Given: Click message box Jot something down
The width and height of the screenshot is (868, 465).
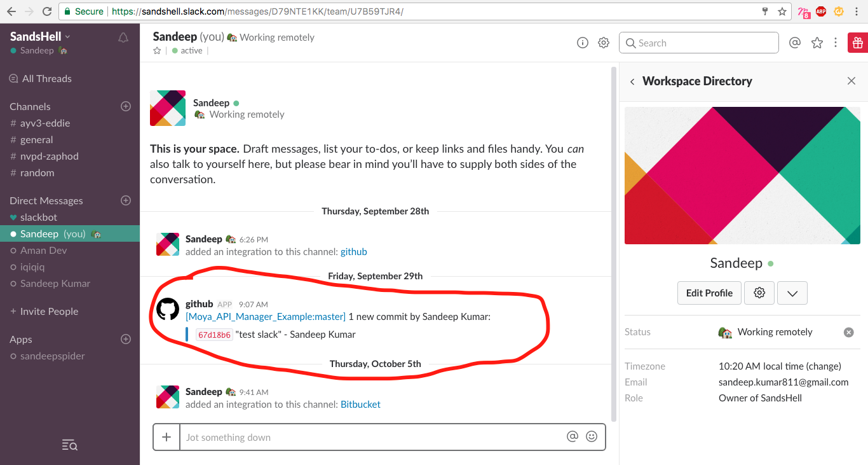Looking at the screenshot, I should tap(372, 437).
